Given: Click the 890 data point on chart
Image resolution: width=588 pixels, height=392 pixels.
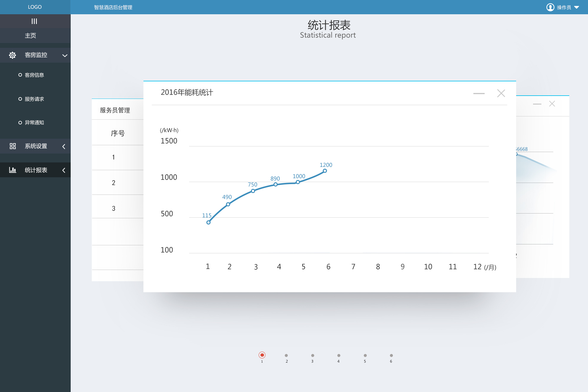Looking at the screenshot, I should tap(276, 184).
